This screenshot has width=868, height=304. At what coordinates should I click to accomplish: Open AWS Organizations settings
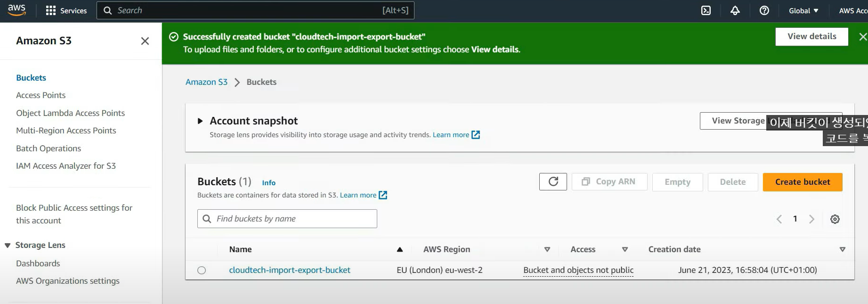pyautogui.click(x=68, y=281)
